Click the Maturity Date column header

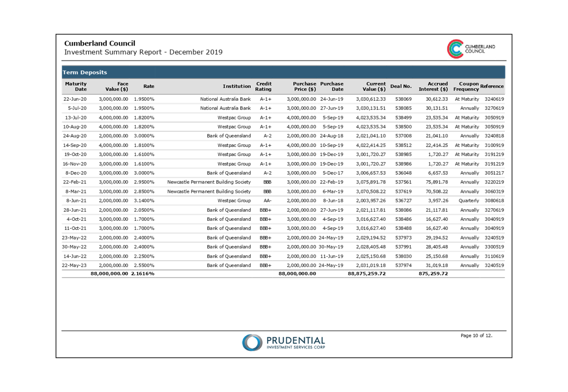[x=76, y=87]
